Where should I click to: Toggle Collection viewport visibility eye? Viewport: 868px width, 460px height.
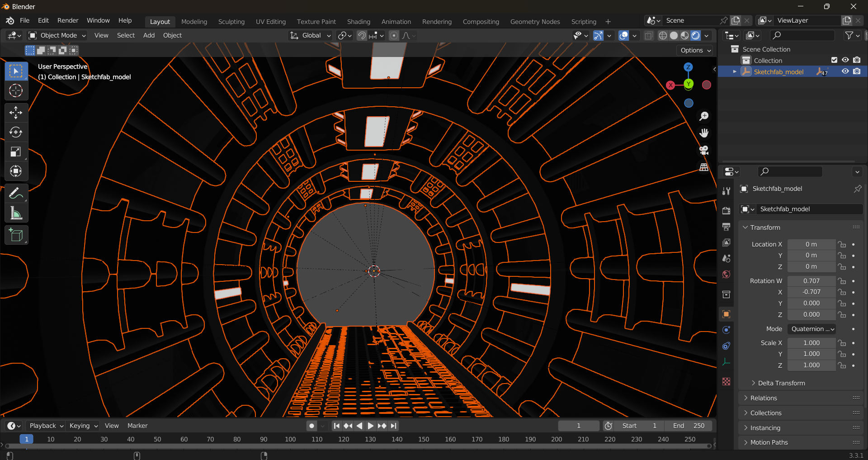[x=845, y=60]
